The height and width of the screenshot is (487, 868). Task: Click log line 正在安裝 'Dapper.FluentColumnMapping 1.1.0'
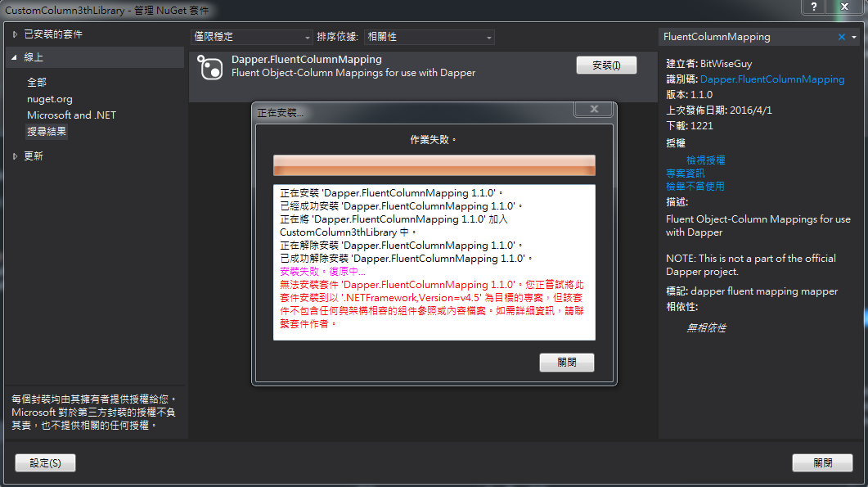pyautogui.click(x=391, y=193)
